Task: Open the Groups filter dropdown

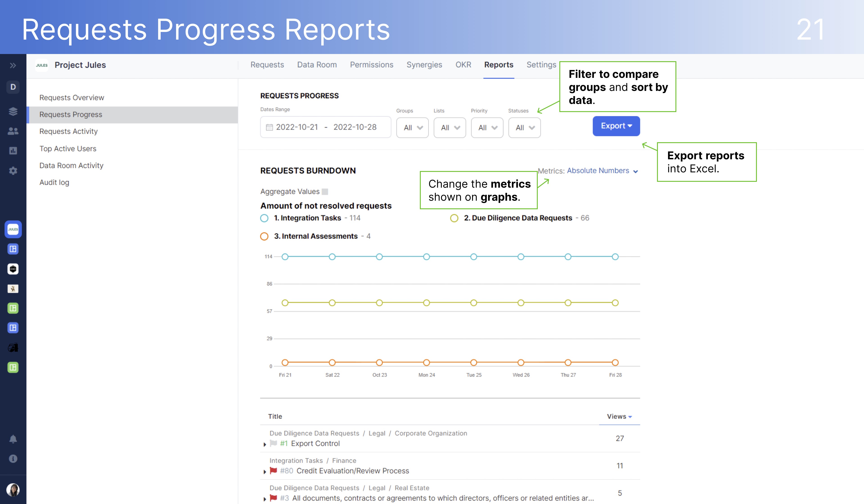Action: coord(412,128)
